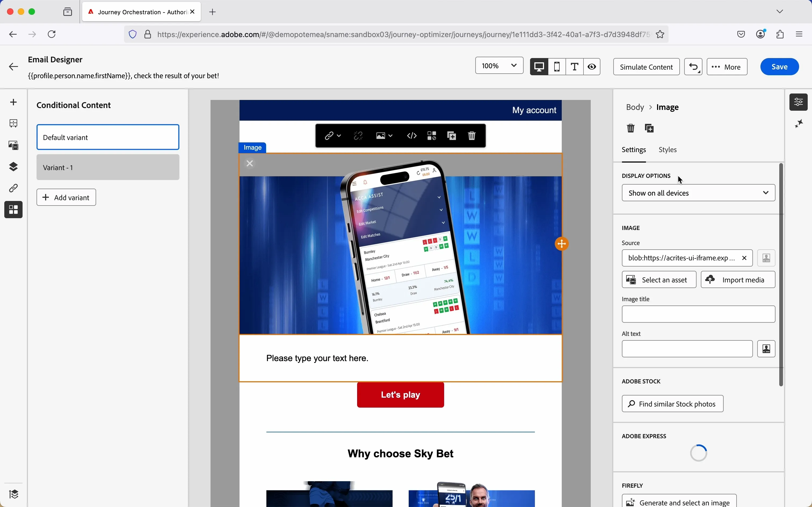Screen dimensions: 812x507
Task: Duplicate the image from floating toolbar
Action: click(x=452, y=136)
